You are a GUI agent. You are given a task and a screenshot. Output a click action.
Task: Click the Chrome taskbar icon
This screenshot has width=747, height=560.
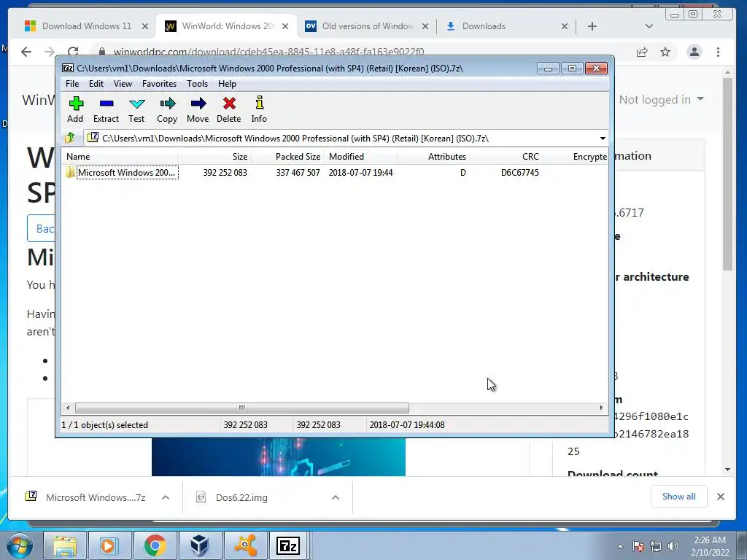(155, 545)
